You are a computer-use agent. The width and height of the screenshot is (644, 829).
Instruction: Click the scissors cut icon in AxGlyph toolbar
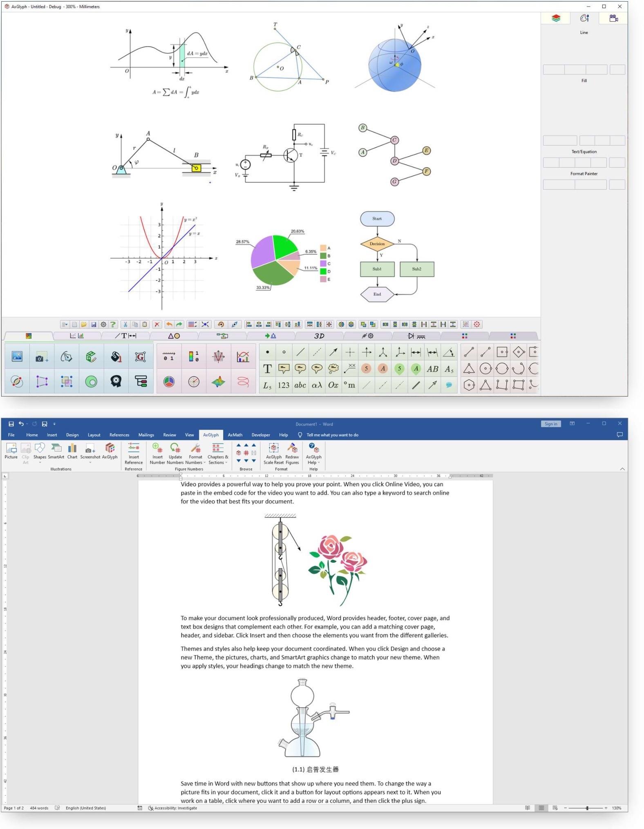[x=125, y=324]
